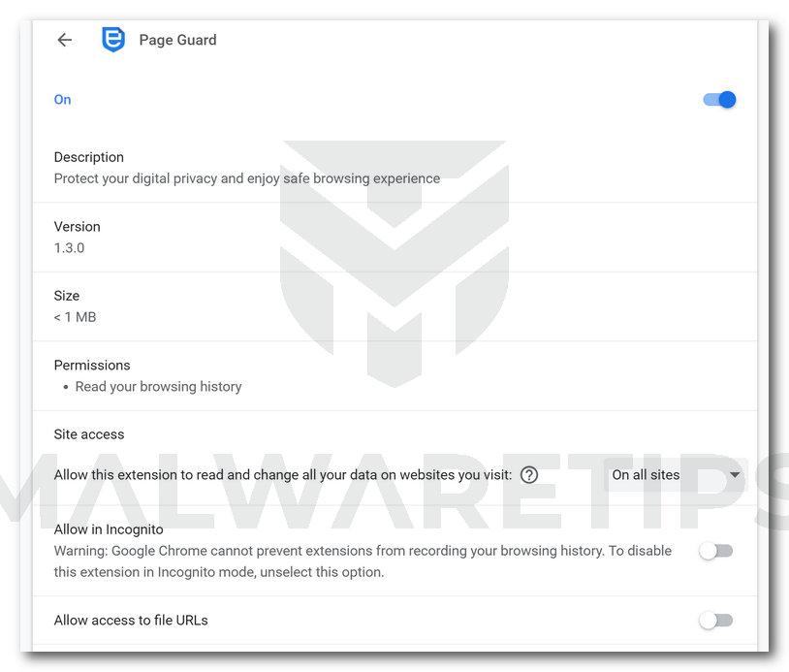Click the Site access heading
The height and width of the screenshot is (672, 789).
coord(88,434)
